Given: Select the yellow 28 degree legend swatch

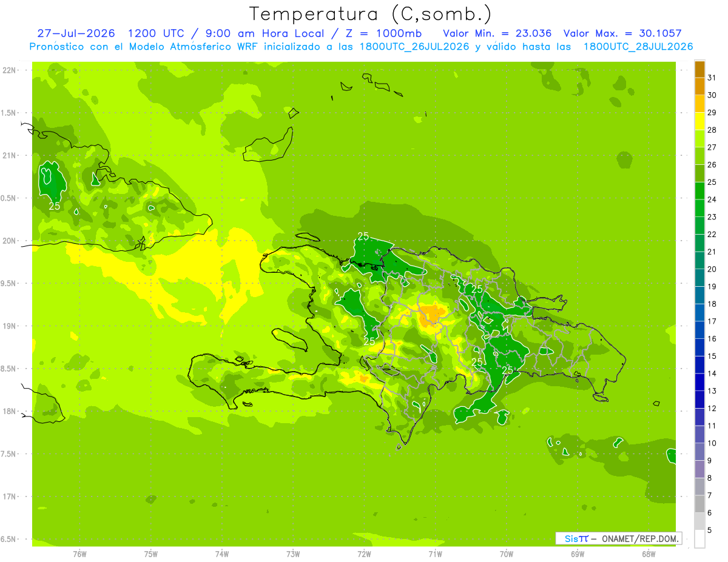Looking at the screenshot, I should click(699, 121).
